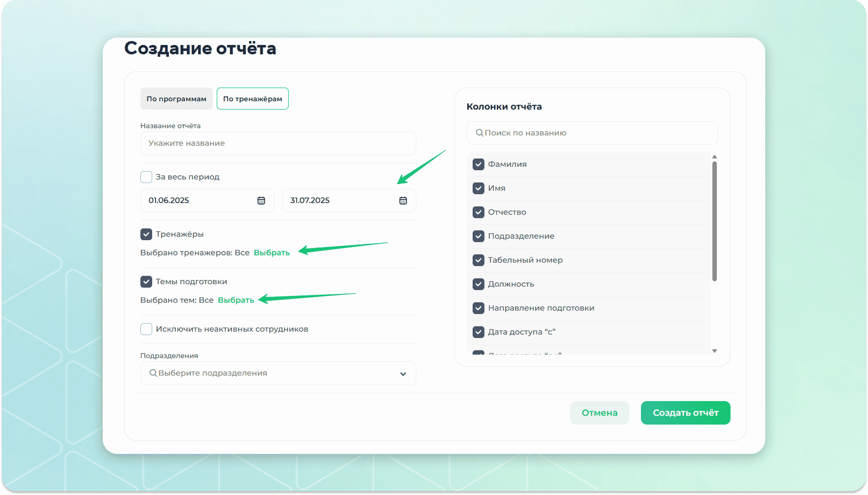Click Выбрать link for trainers
This screenshot has width=868, height=495.
click(x=272, y=253)
